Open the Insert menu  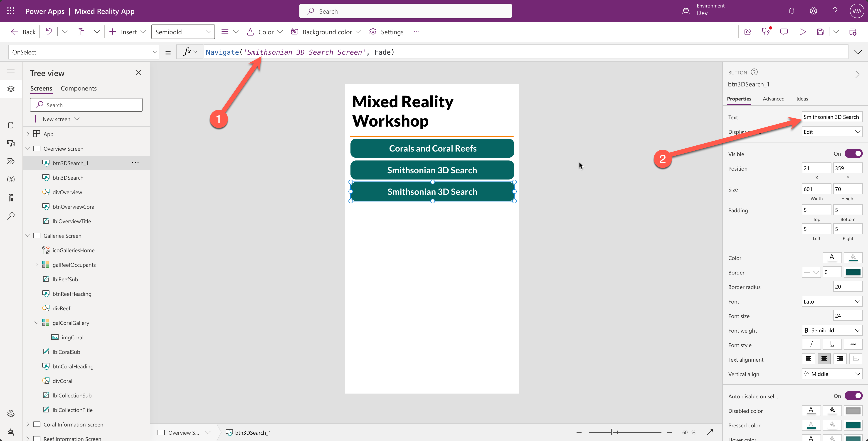pos(128,32)
